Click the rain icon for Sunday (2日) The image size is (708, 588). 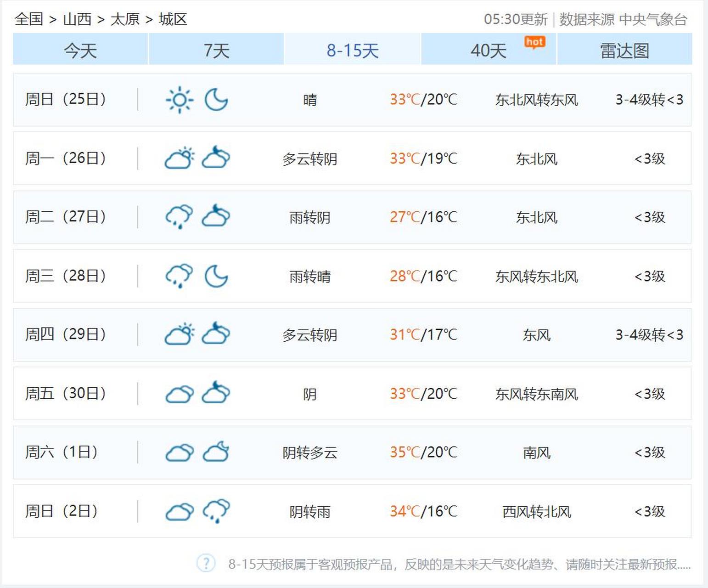(215, 511)
